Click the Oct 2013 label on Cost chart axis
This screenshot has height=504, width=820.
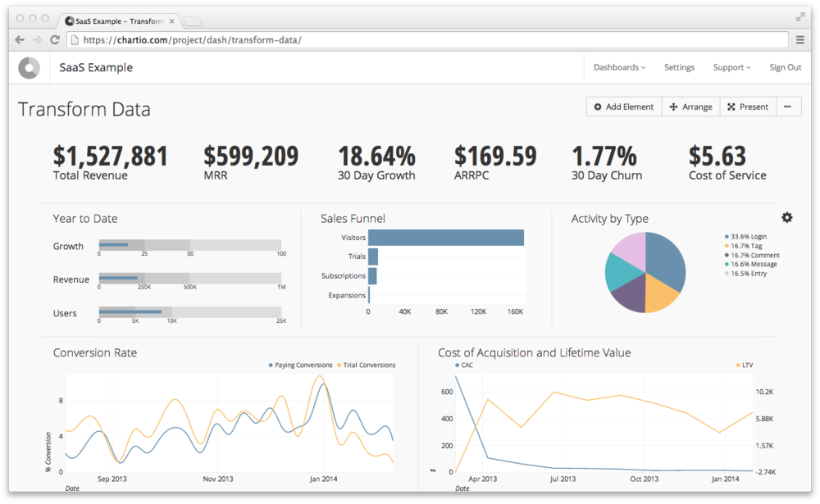[x=644, y=479]
